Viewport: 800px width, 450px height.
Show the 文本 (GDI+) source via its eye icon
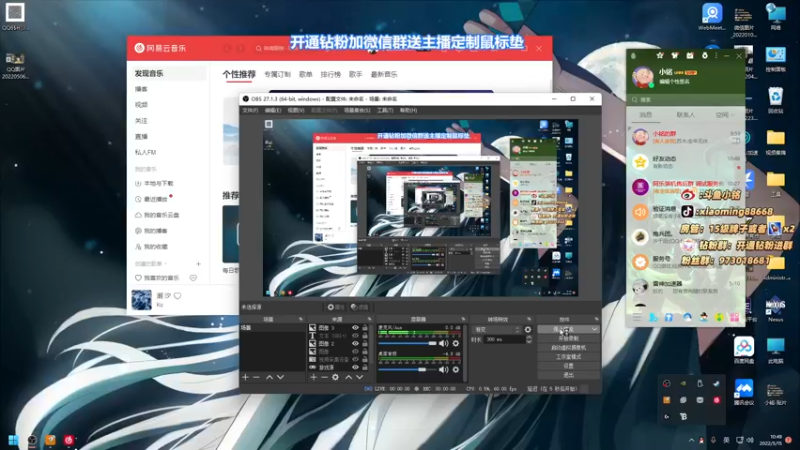click(x=355, y=336)
